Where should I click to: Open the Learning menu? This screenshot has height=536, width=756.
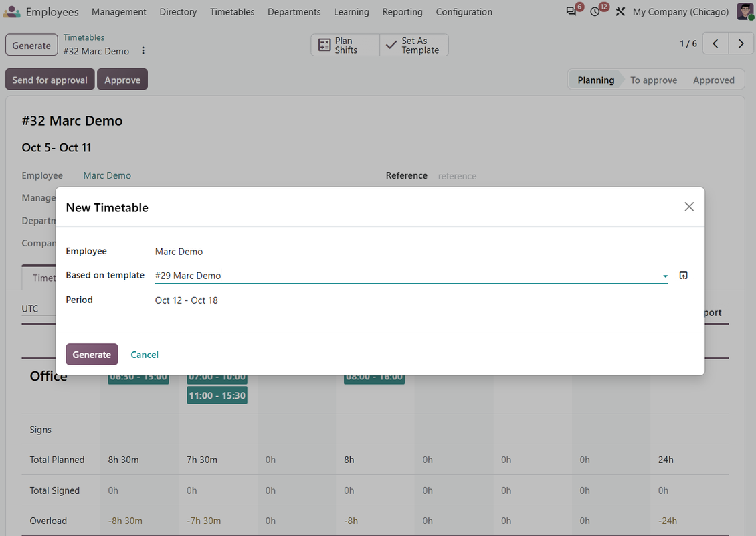(x=351, y=12)
